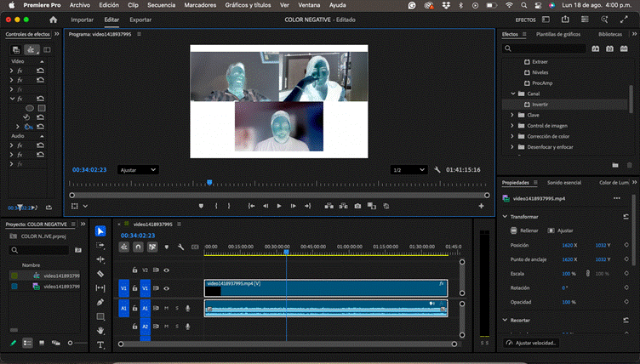The width and height of the screenshot is (640, 364).
Task: Collapse the Recortar properties section
Action: tap(505, 321)
